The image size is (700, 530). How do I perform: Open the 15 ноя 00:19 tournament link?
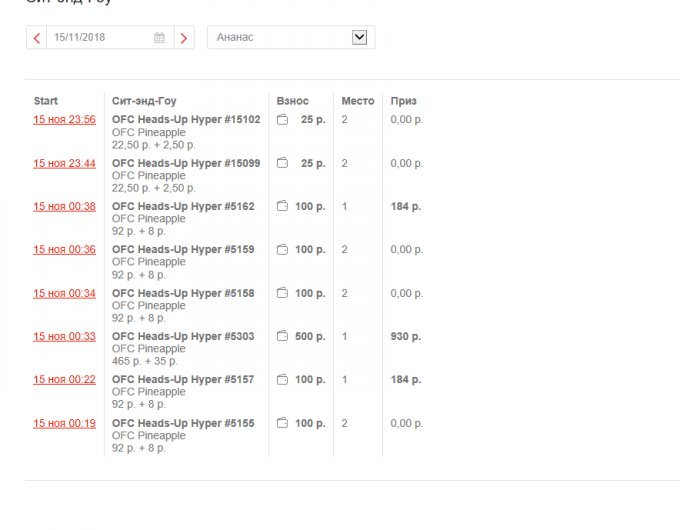tap(64, 423)
